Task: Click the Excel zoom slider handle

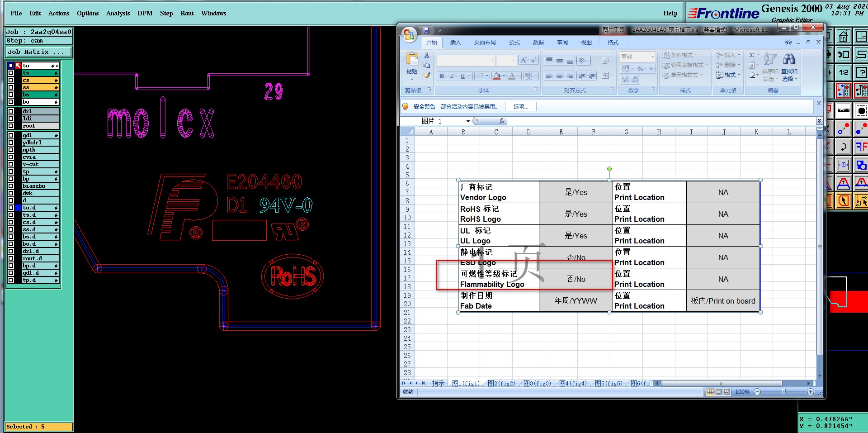Action: coord(783,392)
